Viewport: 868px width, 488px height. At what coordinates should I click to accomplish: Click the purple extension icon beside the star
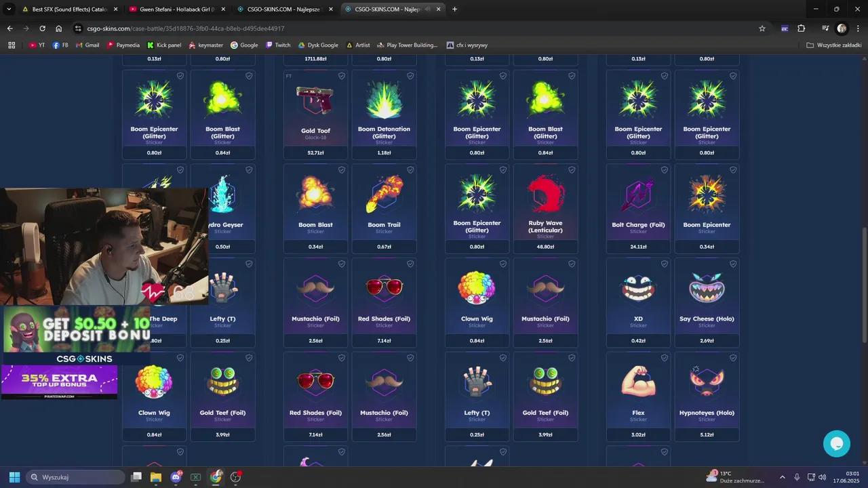tap(785, 28)
